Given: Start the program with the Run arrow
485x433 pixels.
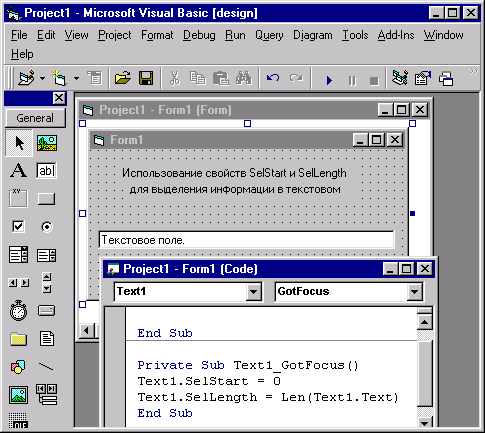Looking at the screenshot, I should (329, 80).
